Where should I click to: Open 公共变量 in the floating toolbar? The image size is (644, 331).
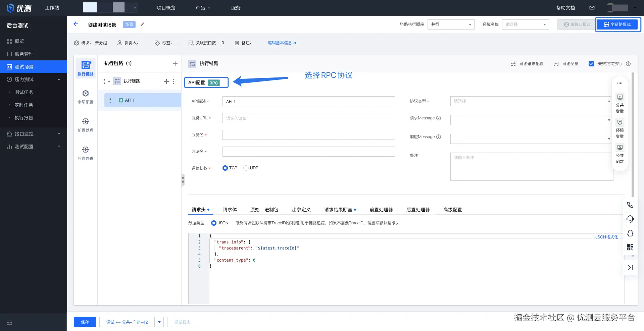point(620,103)
